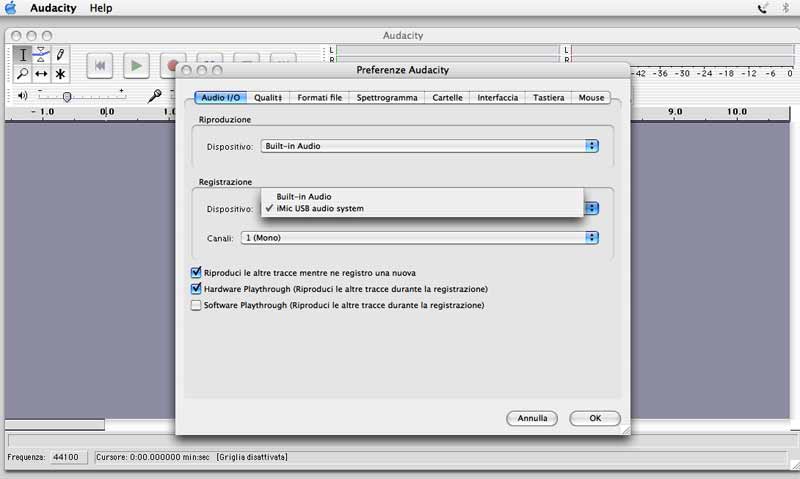Click the microphone input icon
The image size is (800, 479).
[x=155, y=95]
